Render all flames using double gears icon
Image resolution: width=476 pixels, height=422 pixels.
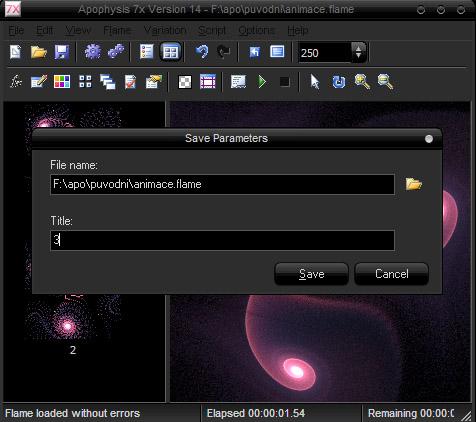(116, 52)
